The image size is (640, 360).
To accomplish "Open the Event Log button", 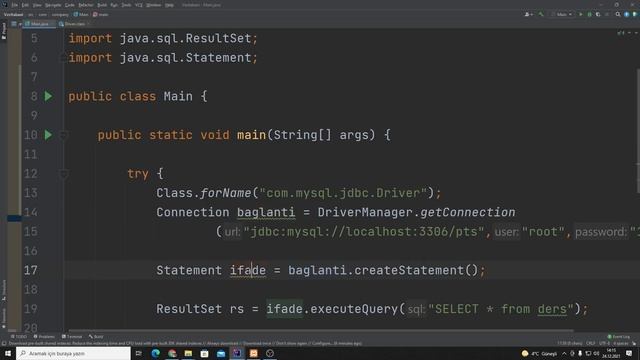I will tap(619, 337).
